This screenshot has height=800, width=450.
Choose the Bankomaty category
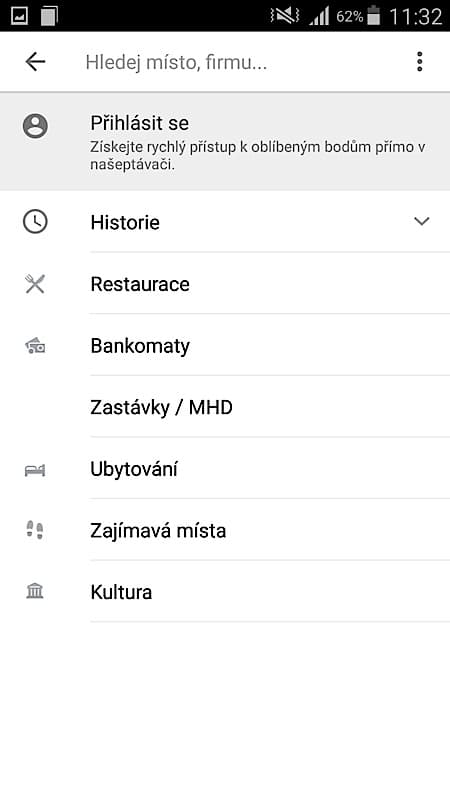coord(225,346)
